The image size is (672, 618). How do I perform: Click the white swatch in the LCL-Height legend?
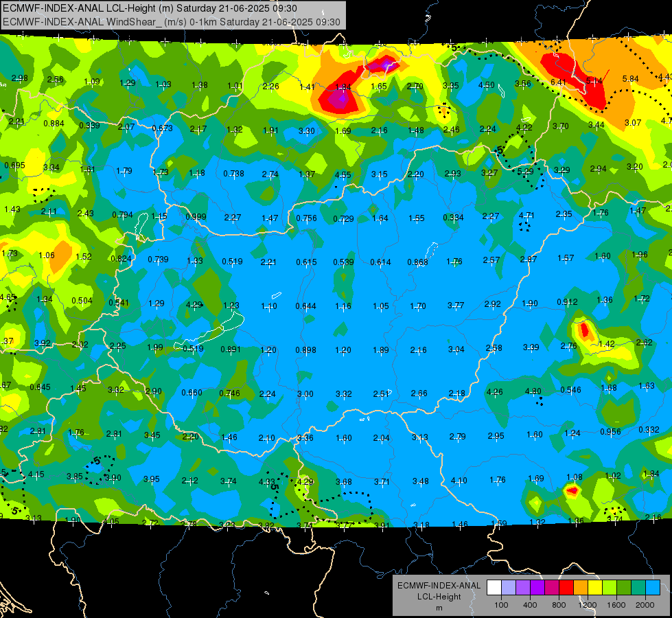[494, 587]
